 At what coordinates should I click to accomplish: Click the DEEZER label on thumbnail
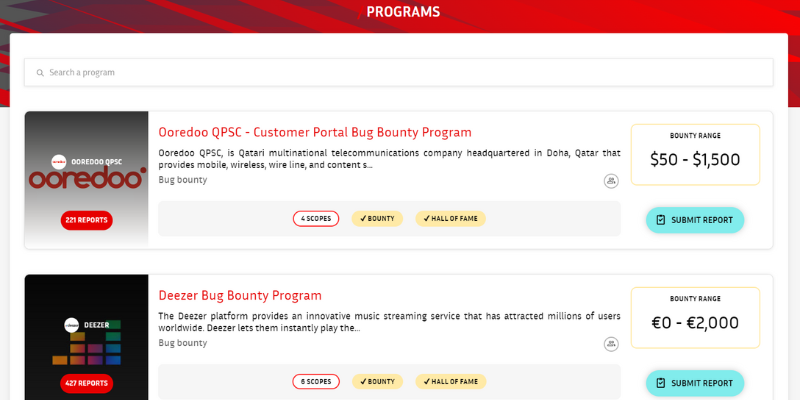[96, 325]
